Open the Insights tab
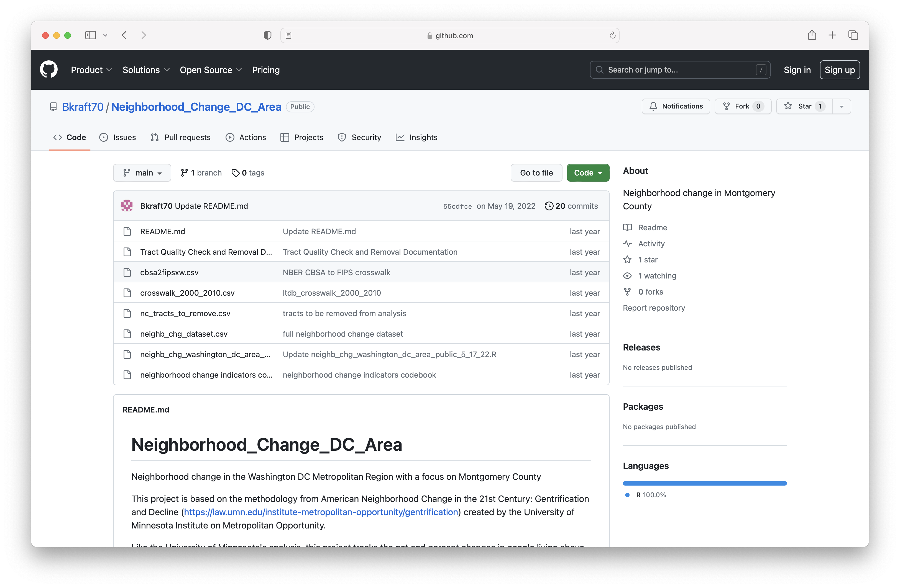Image resolution: width=900 pixels, height=588 pixels. pos(416,137)
